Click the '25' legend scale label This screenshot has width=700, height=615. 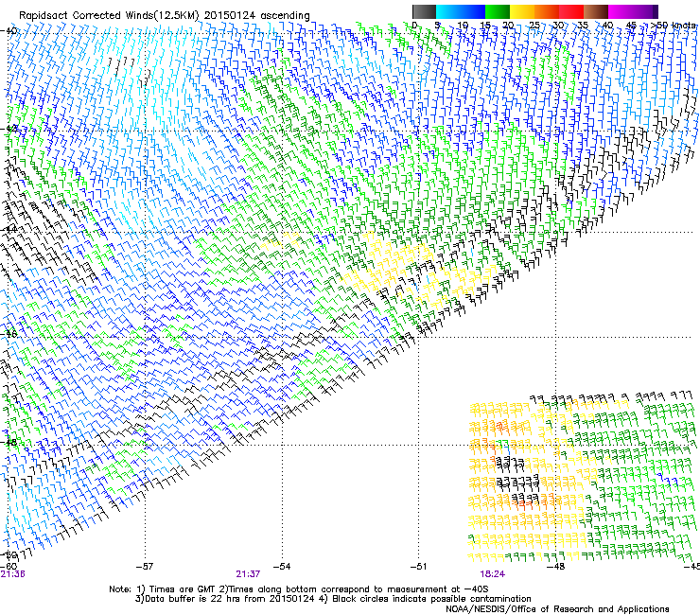[534, 26]
